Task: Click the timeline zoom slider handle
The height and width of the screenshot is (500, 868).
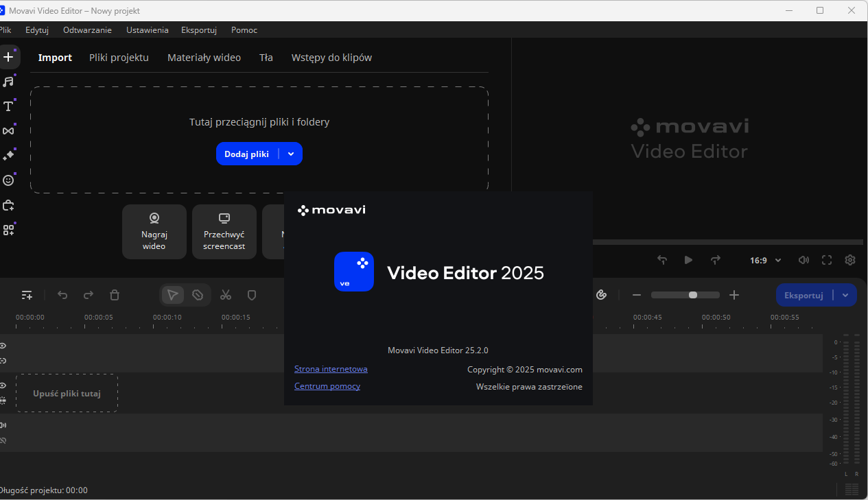Action: point(693,295)
